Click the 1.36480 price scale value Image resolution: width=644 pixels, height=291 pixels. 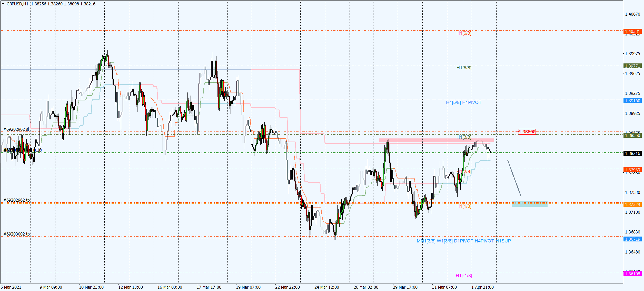[632, 252]
